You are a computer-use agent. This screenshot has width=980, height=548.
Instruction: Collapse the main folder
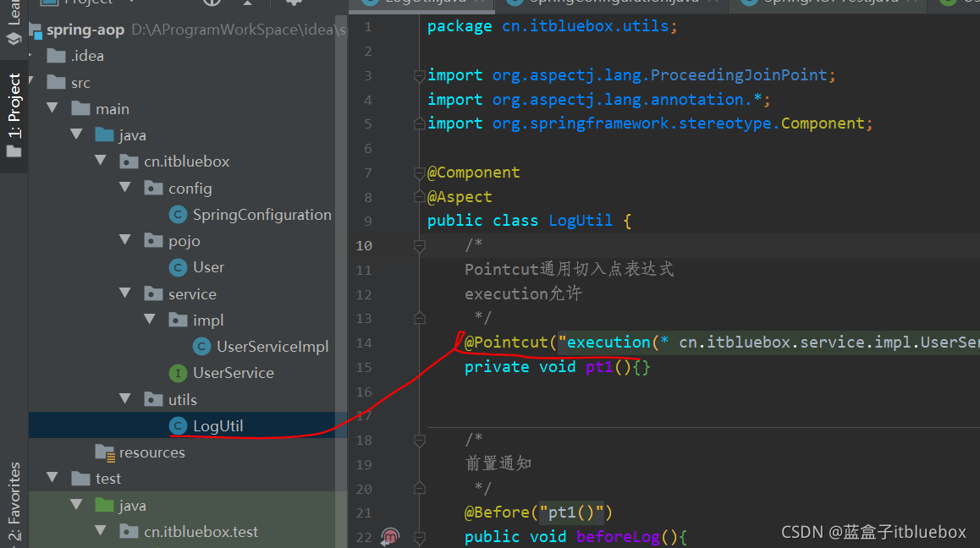click(53, 108)
